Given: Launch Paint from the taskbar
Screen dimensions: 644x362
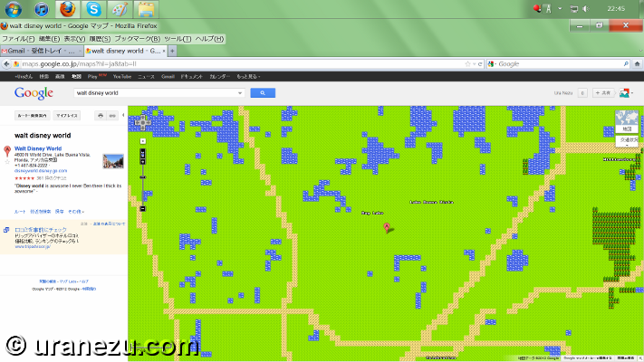Looking at the screenshot, I should point(120,9).
